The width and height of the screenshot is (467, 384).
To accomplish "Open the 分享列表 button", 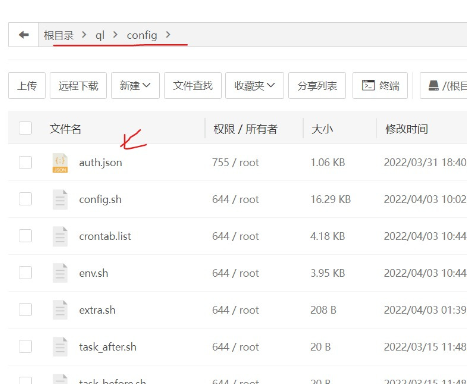I will 317,85.
